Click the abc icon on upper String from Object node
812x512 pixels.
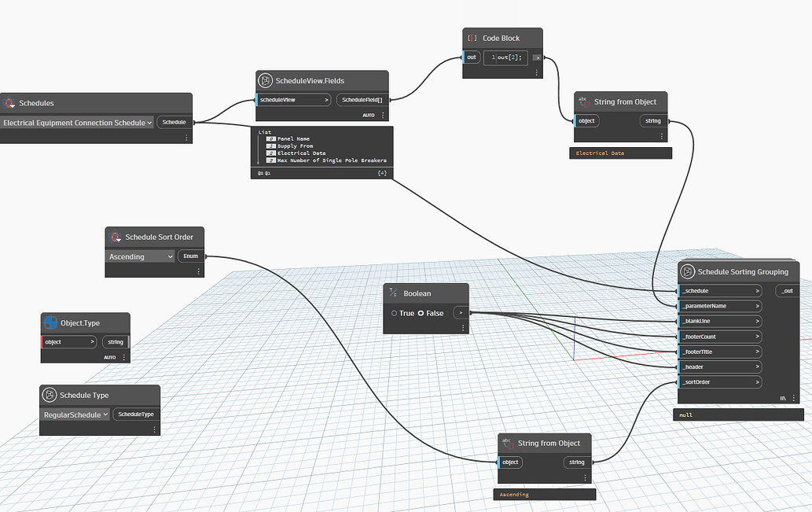[582, 101]
